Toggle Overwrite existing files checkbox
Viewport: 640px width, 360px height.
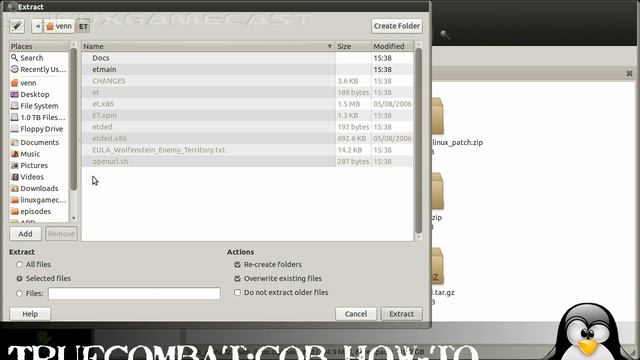(x=238, y=278)
